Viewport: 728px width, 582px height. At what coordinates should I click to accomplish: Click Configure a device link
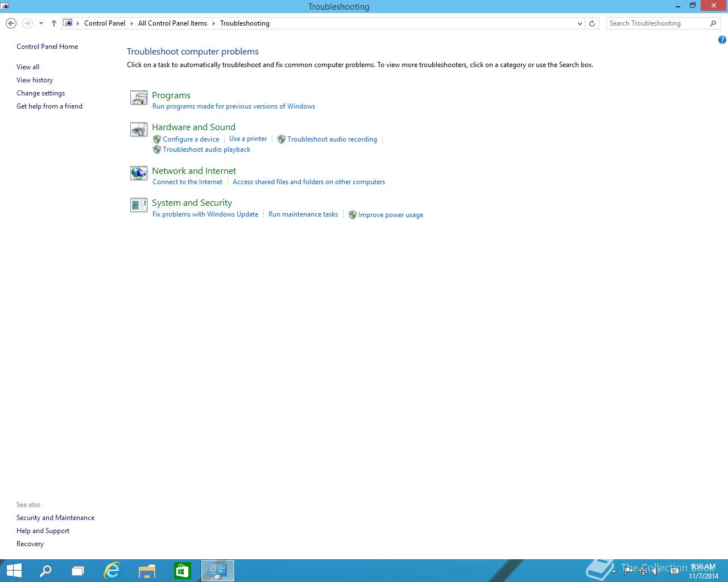[x=191, y=139]
